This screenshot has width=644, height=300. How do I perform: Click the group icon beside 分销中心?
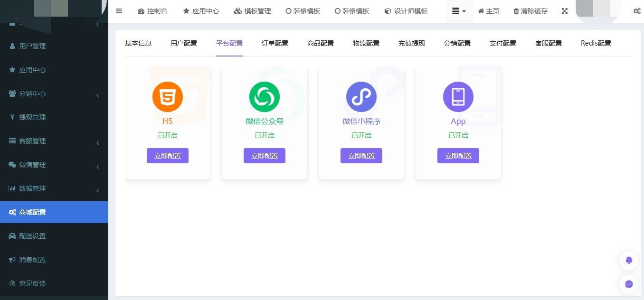click(x=12, y=94)
